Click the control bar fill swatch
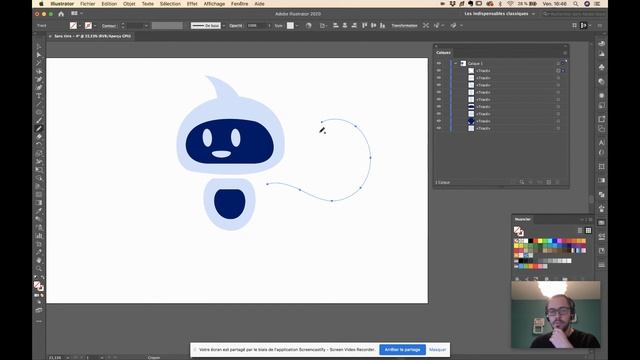The height and width of the screenshot is (360, 640). 73,25
